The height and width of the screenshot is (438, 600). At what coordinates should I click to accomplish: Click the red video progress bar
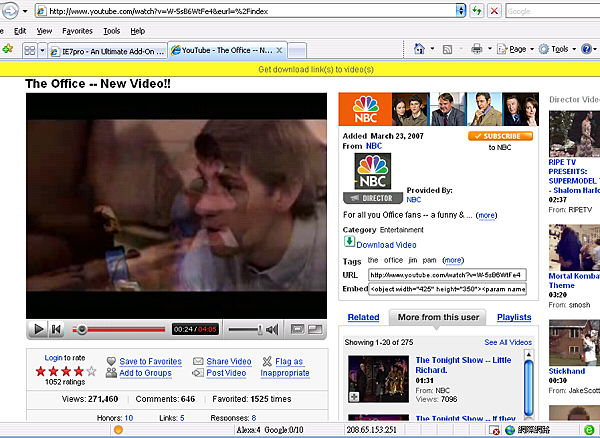point(119,329)
